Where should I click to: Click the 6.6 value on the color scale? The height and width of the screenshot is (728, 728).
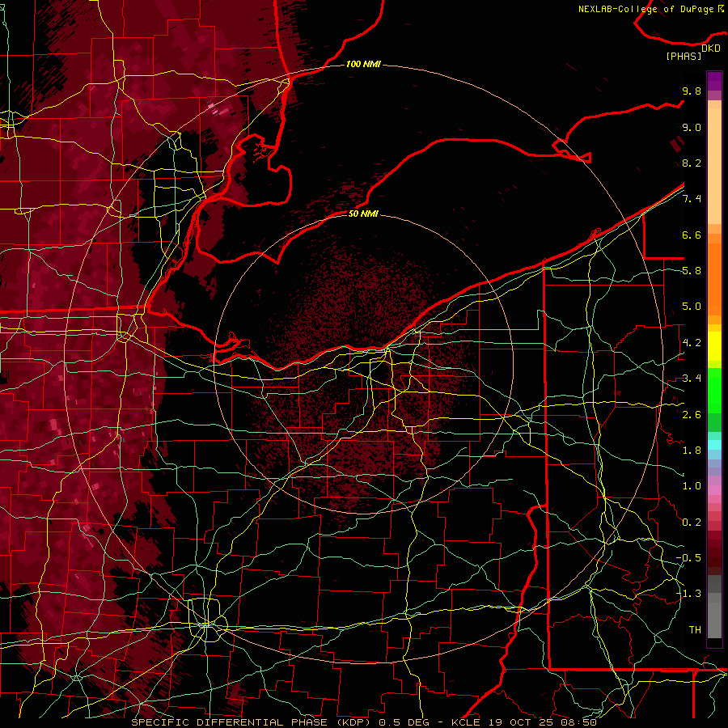click(x=692, y=235)
